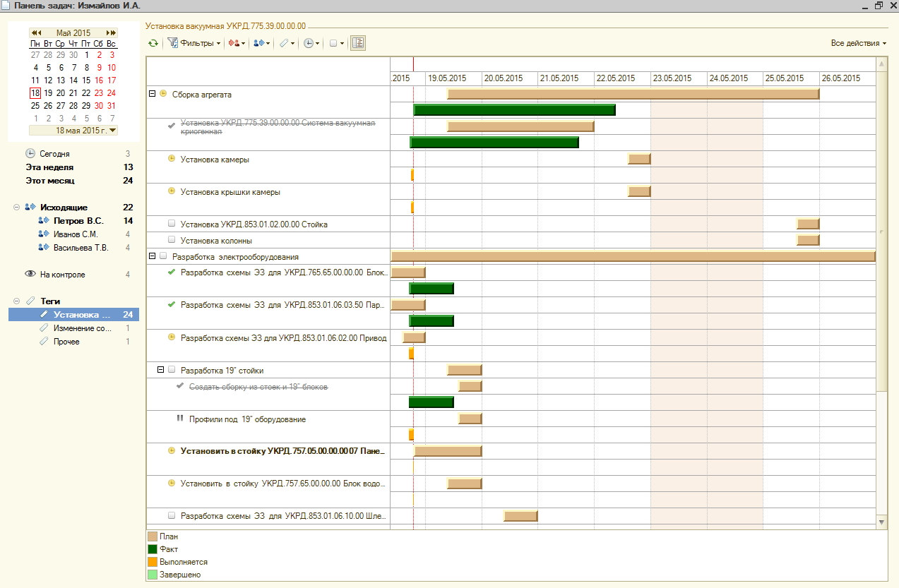This screenshot has height=588, width=899.
Task: Click the green refresh icon in toolbar
Action: point(153,43)
